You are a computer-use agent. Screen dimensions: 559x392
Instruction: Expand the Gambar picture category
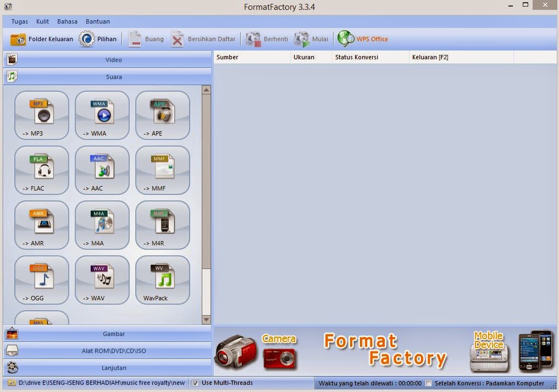(x=107, y=334)
